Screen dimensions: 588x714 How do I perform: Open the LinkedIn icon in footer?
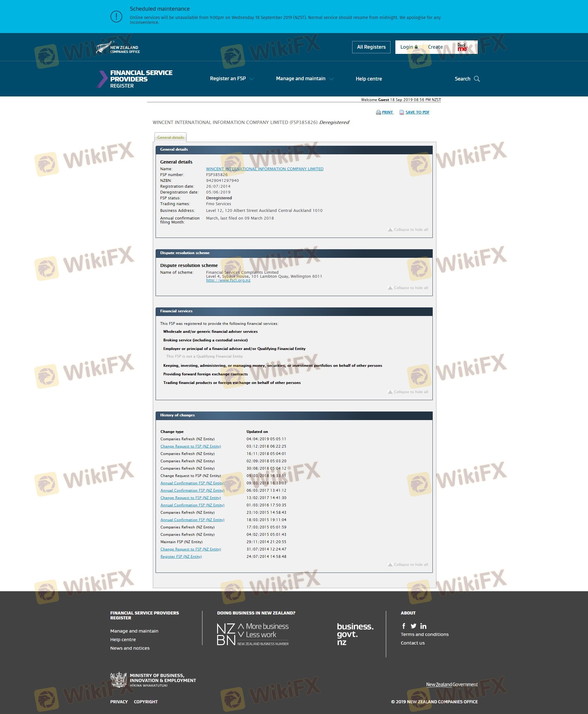(423, 626)
